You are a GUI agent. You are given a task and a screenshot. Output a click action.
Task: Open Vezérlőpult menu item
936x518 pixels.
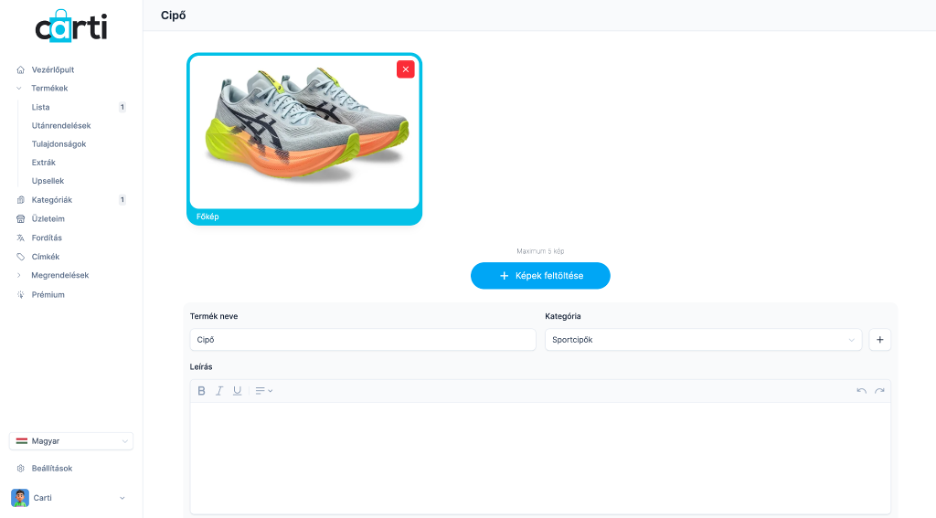53,70
